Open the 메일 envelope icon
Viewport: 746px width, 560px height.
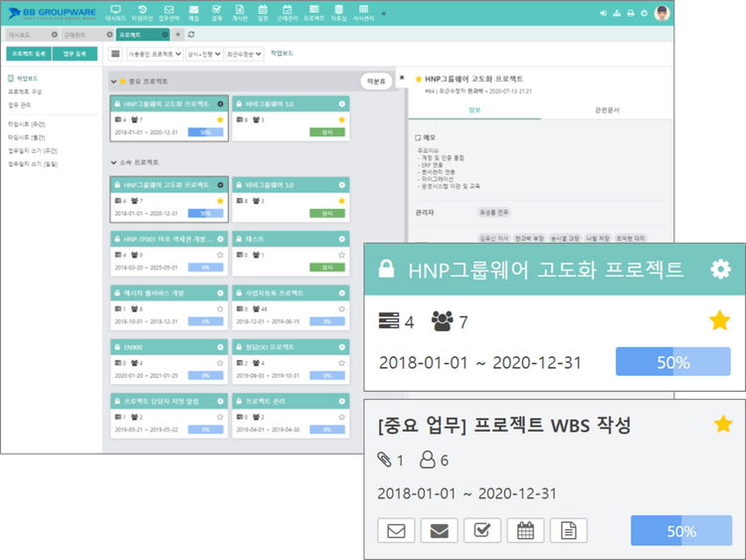tap(194, 13)
